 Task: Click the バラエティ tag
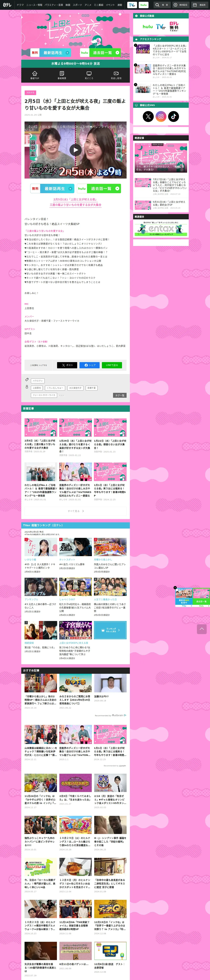[38, 381]
